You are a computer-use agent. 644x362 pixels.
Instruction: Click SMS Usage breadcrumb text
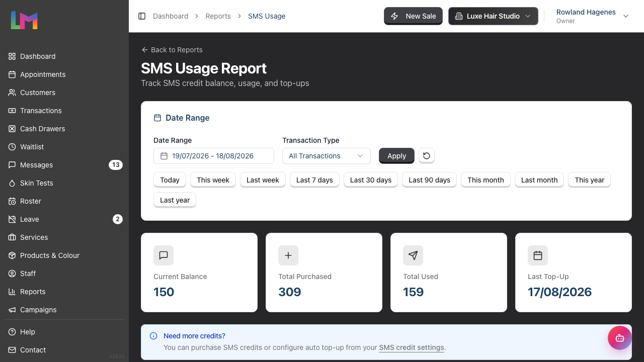267,16
